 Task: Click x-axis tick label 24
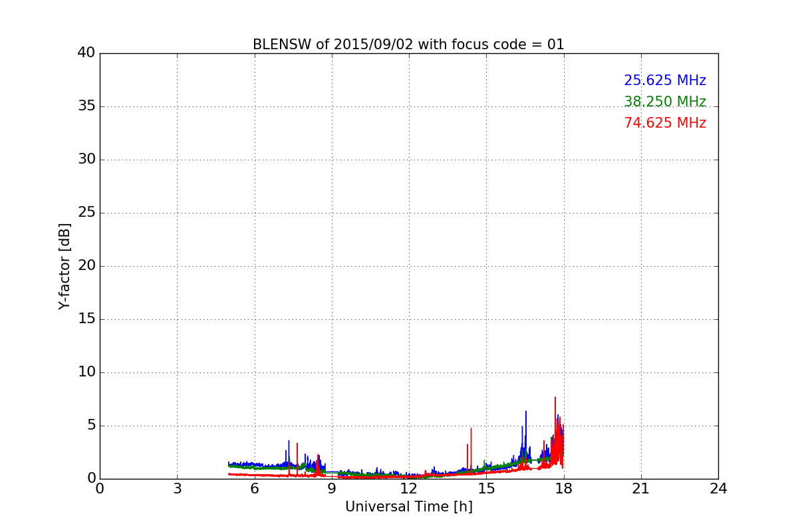coord(718,488)
